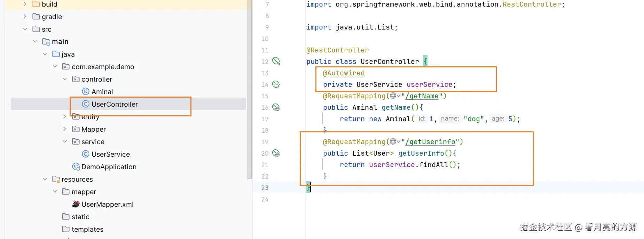
Task: Click the com.example.demo package icon
Action: 65,66
